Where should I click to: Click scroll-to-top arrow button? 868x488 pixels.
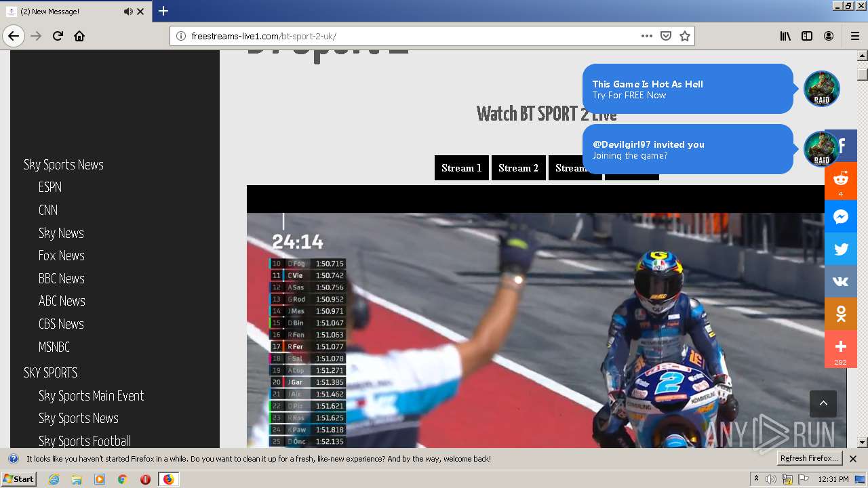[x=823, y=403]
